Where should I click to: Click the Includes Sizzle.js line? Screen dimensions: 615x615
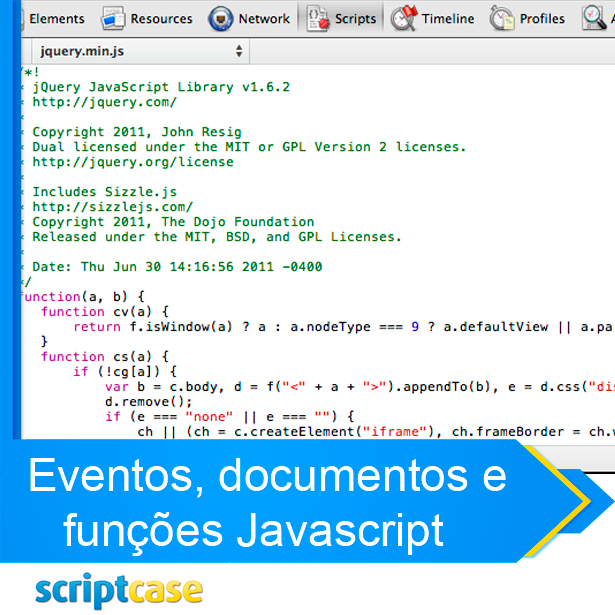(105, 192)
